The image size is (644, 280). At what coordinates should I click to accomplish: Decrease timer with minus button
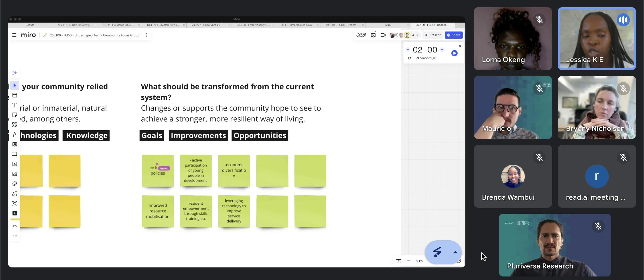click(x=408, y=50)
